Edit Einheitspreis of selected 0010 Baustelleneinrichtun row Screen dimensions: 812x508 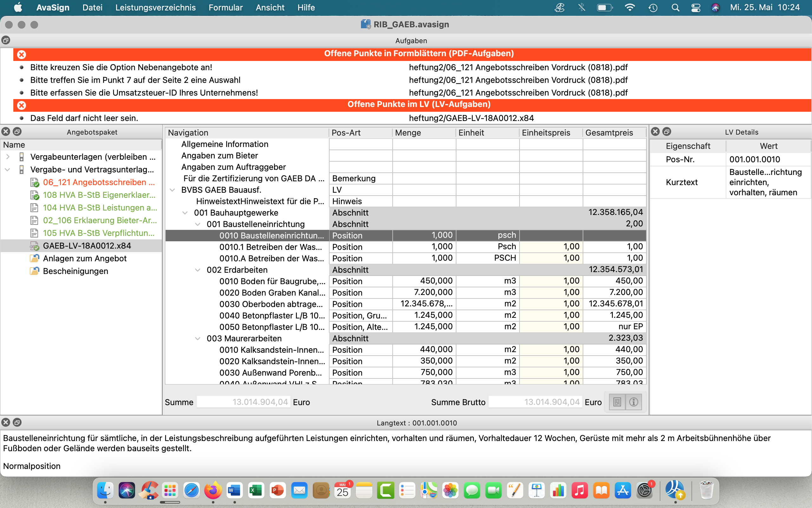[x=551, y=235]
